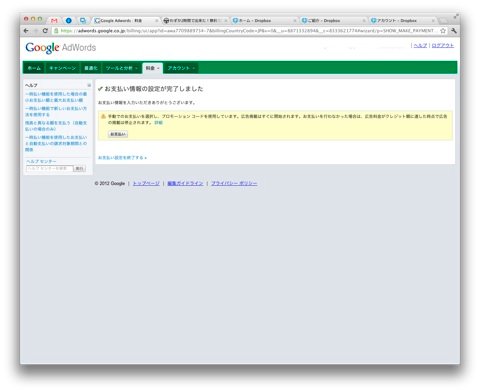Toggle browser fullscreen arrows icon
Image resolution: width=480 pixels, height=392 pixels.
(456, 16)
